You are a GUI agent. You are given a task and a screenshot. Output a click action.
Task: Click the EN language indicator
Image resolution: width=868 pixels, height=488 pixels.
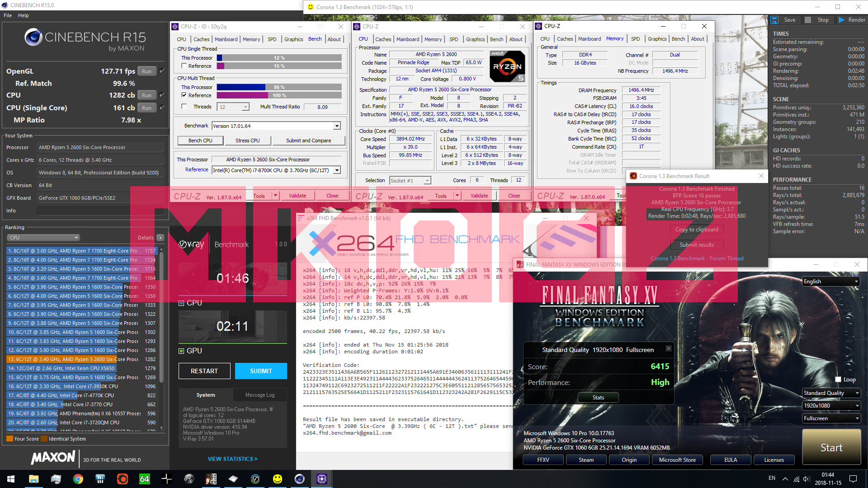point(772,478)
